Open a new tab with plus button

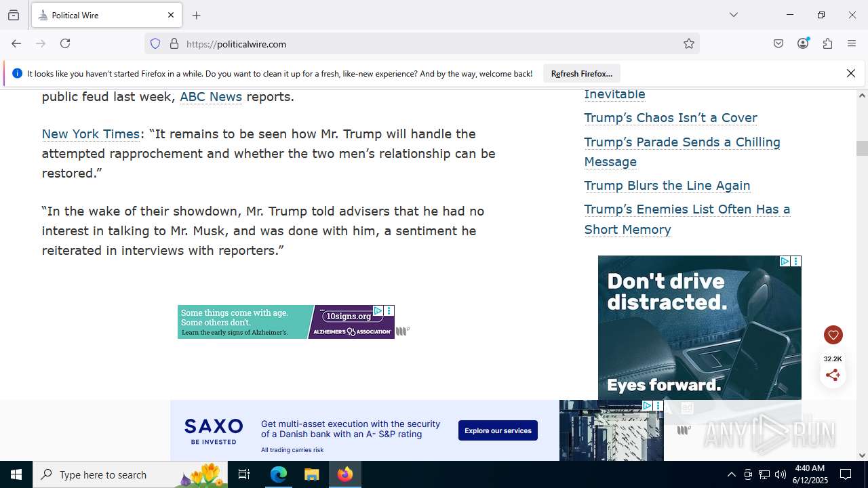[x=197, y=15]
